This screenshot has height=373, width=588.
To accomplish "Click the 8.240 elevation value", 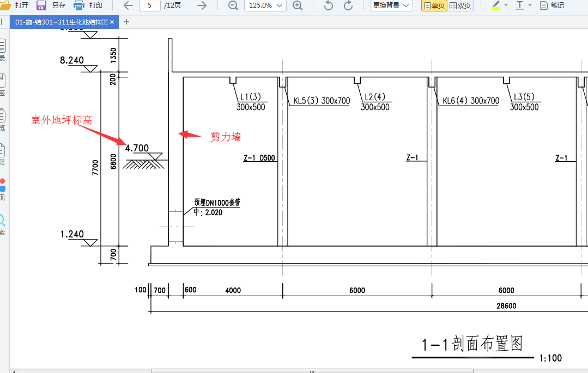I will [72, 60].
